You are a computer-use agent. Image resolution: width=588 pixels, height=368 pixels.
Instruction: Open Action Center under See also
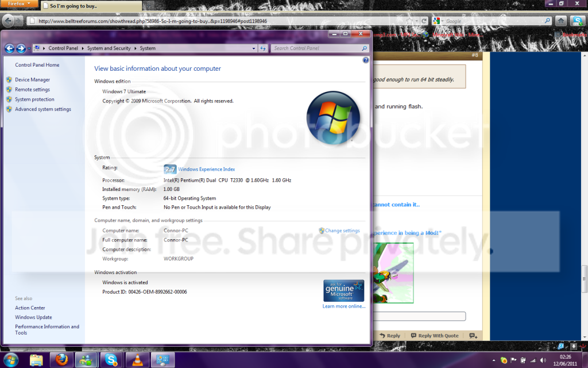pos(30,308)
